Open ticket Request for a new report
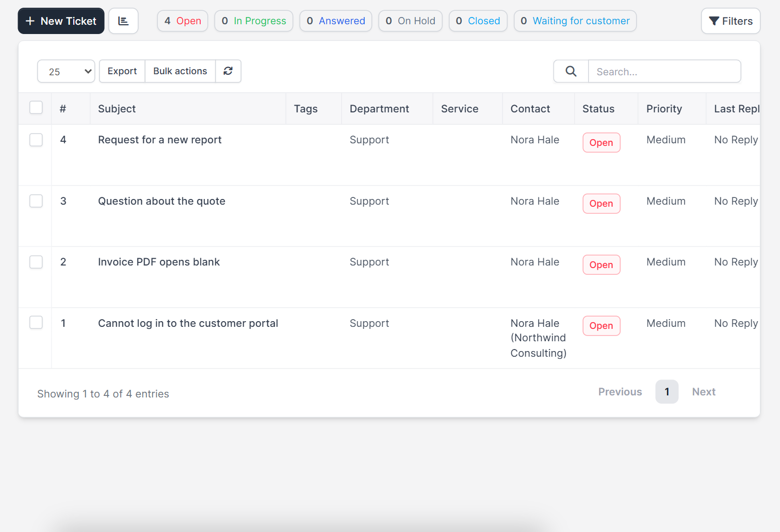Viewport: 780px width, 532px height. pyautogui.click(x=160, y=140)
